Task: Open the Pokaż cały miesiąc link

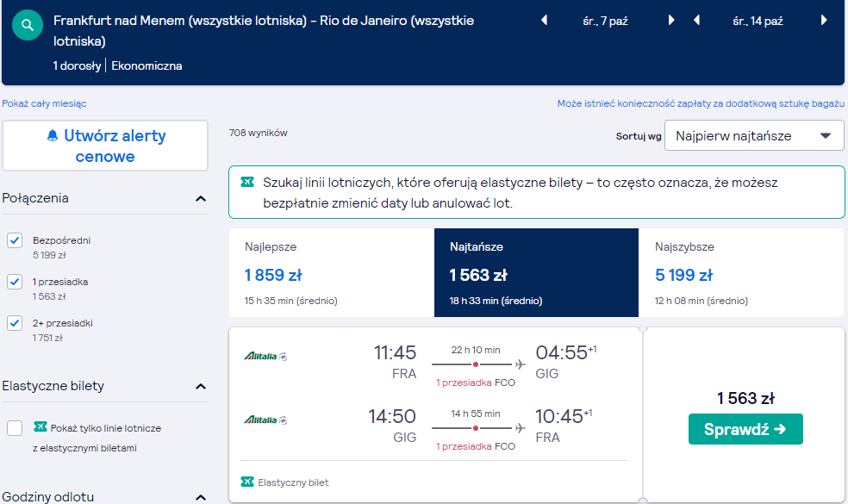Action: (44, 103)
